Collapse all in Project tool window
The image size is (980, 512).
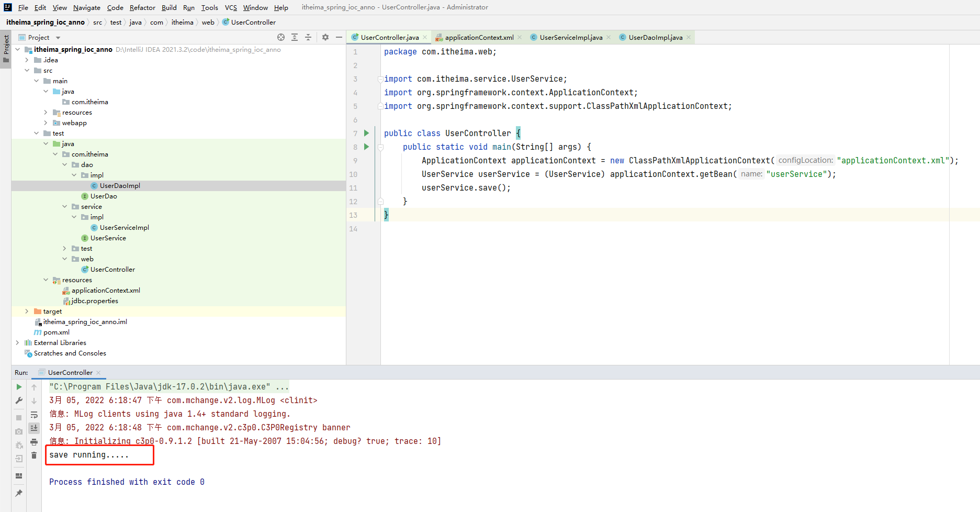pos(308,37)
